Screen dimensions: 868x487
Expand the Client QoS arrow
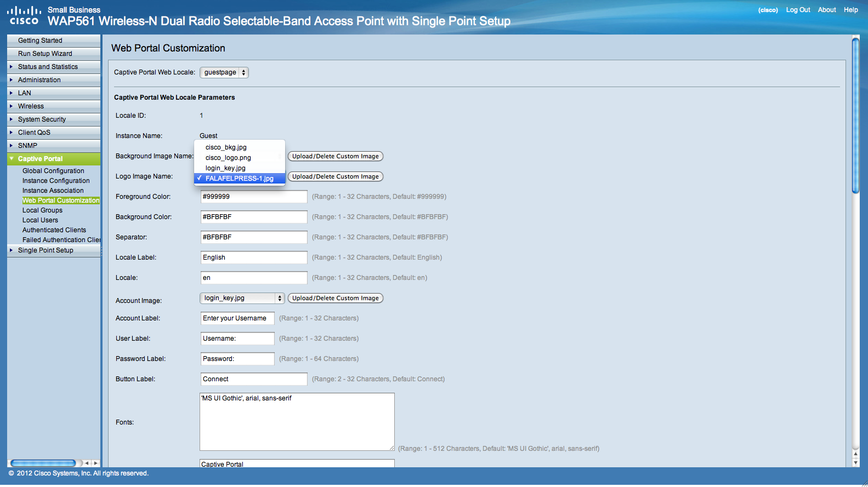coord(11,132)
